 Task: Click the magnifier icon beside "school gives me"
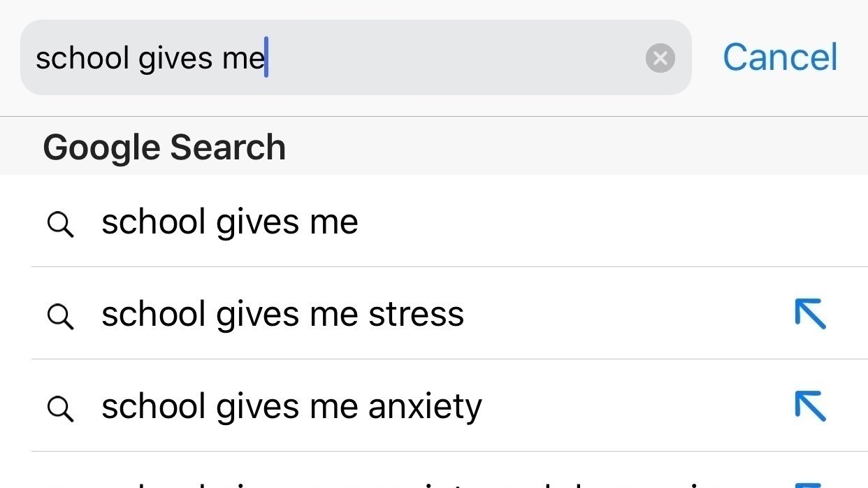pos(60,224)
